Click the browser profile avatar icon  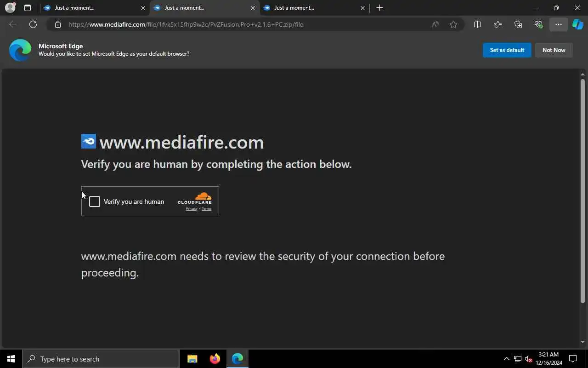(10, 8)
